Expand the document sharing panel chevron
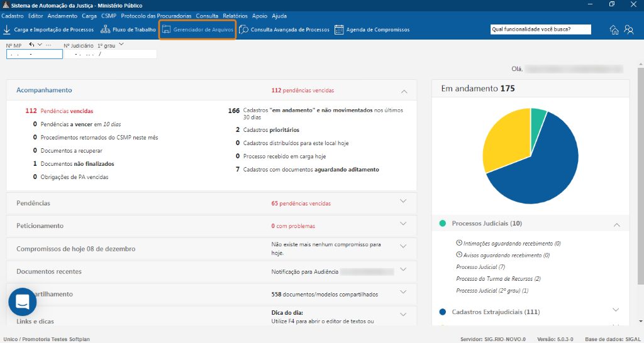The image size is (644, 343). pos(403,291)
